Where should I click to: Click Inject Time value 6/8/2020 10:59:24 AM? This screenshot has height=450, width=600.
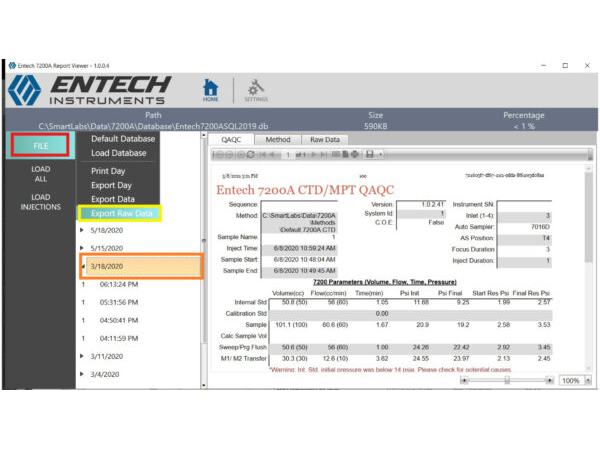[x=305, y=248]
